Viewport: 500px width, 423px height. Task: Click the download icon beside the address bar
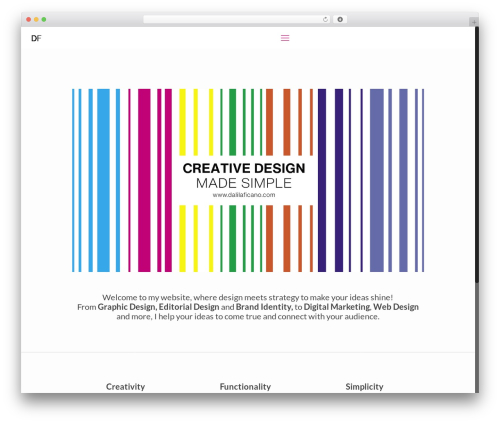340,20
